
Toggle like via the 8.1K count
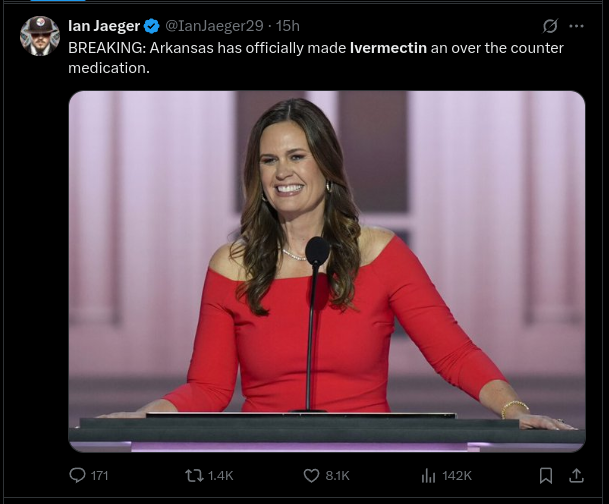pos(337,476)
